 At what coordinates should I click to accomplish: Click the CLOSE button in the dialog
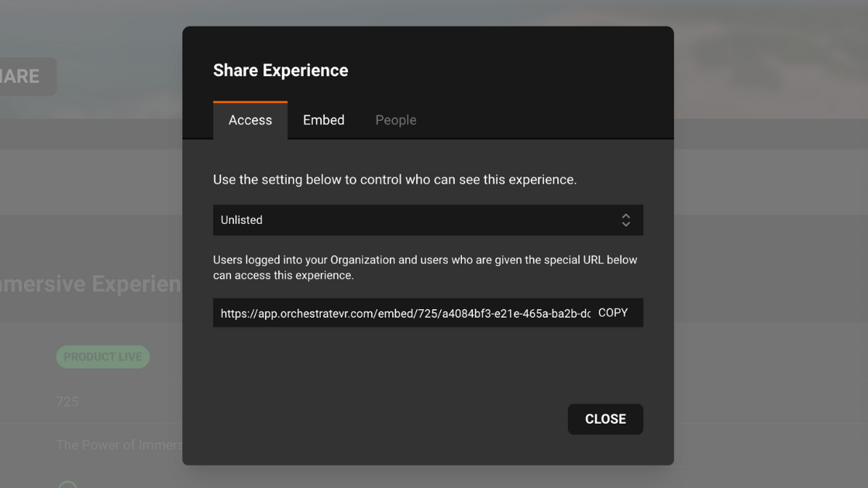point(604,419)
